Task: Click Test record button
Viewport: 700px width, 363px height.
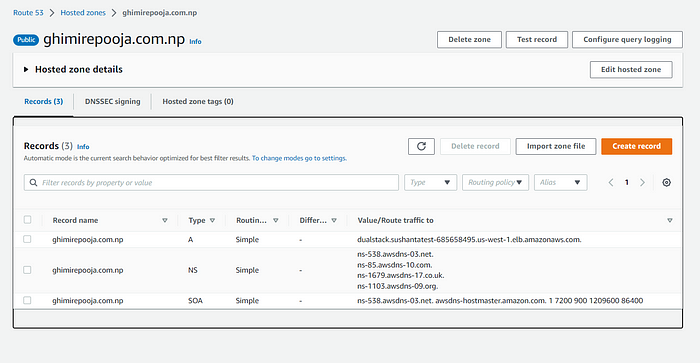Action: pyautogui.click(x=537, y=40)
